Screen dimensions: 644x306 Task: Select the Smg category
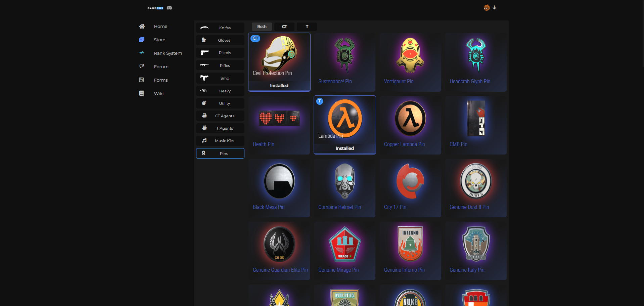[220, 78]
